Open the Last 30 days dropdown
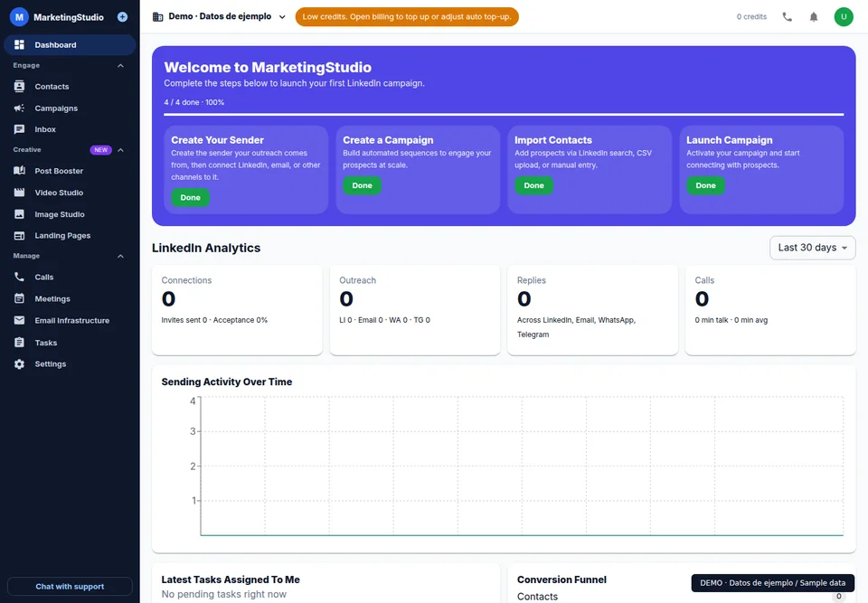Image resolution: width=868 pixels, height=603 pixels. pos(812,248)
